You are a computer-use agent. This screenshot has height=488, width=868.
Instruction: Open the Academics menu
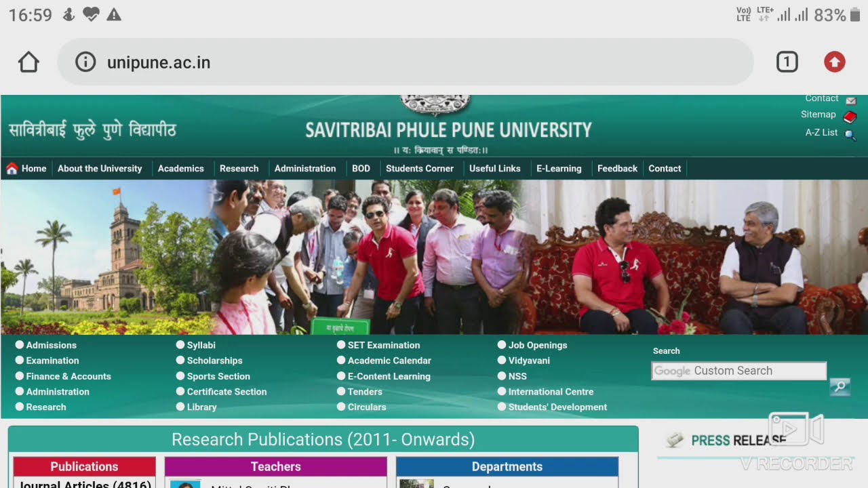pyautogui.click(x=181, y=169)
